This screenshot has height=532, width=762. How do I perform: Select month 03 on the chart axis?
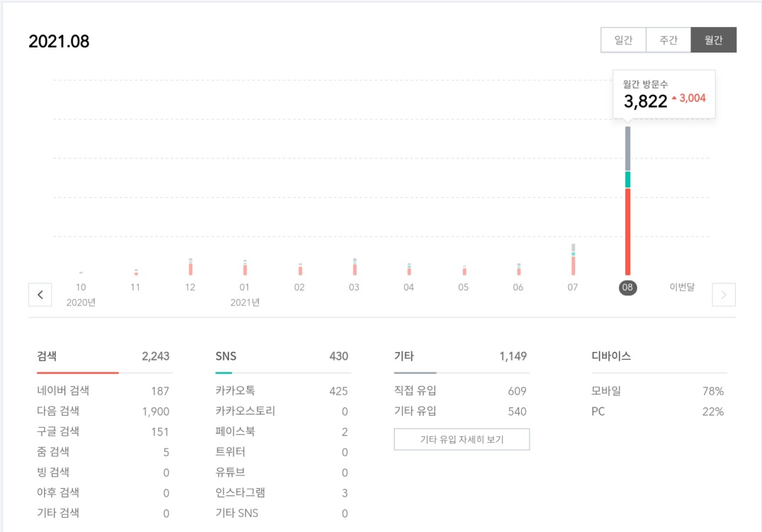pyautogui.click(x=354, y=287)
